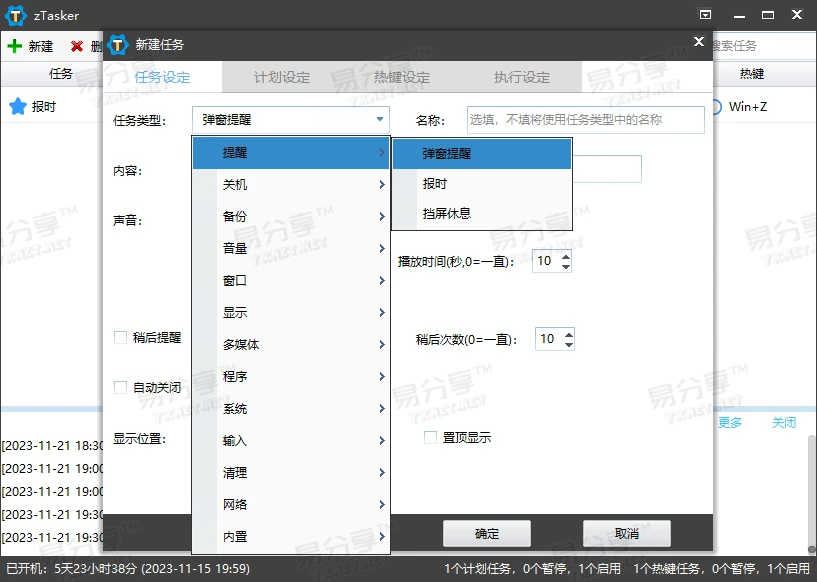Choose 弹窗提醒 in the submenu
The height and width of the screenshot is (582, 817).
click(x=482, y=154)
